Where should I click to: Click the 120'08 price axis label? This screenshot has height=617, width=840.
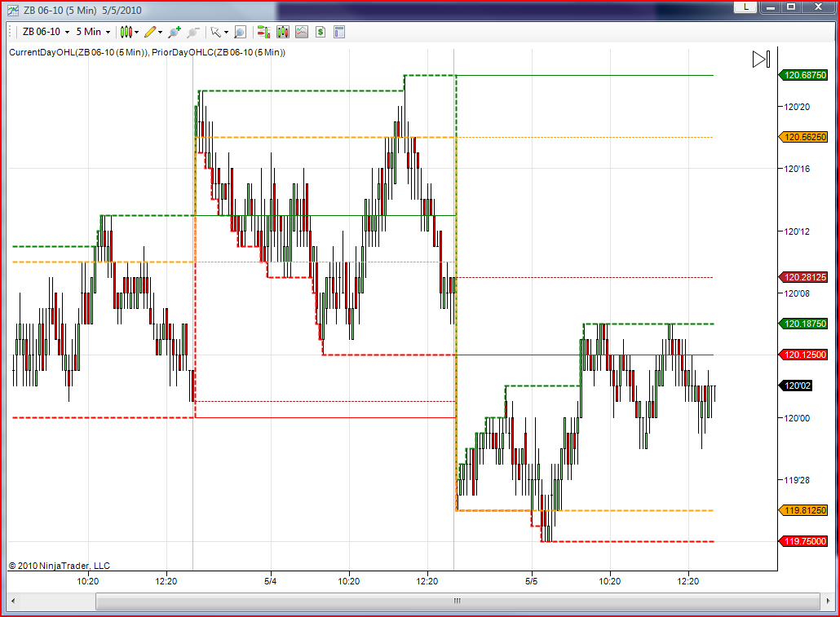797,293
